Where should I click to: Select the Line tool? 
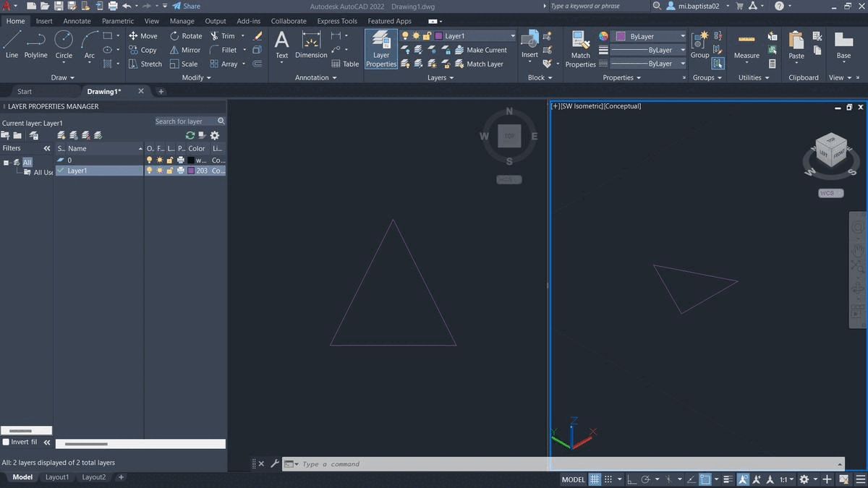(12, 44)
